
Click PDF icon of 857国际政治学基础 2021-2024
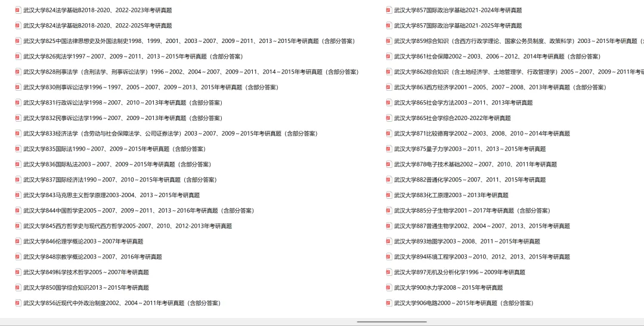click(389, 10)
